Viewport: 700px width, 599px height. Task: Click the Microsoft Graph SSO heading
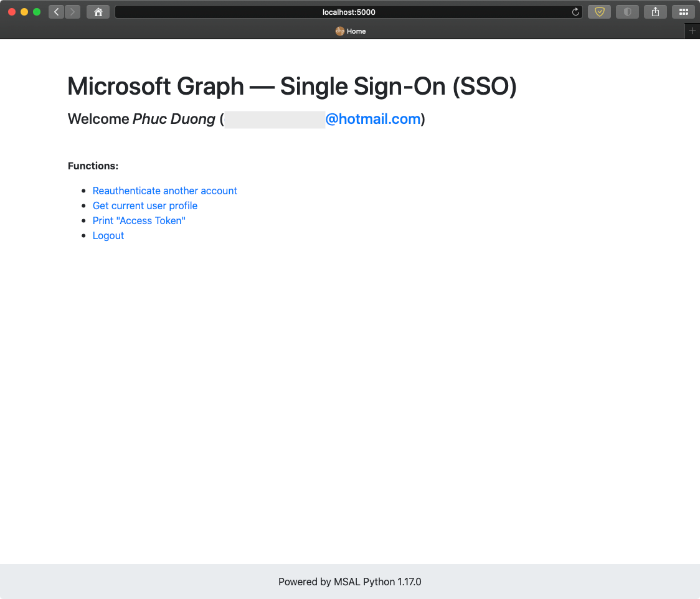[292, 86]
